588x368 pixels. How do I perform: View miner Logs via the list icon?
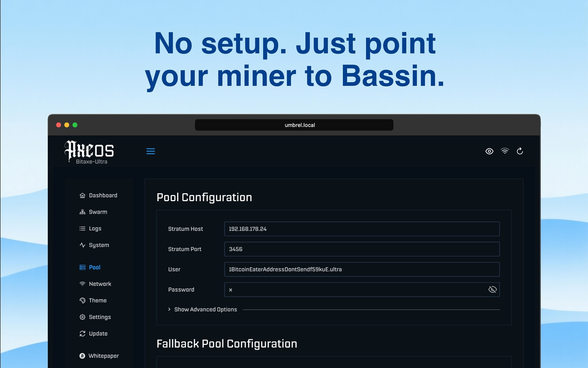(82, 228)
